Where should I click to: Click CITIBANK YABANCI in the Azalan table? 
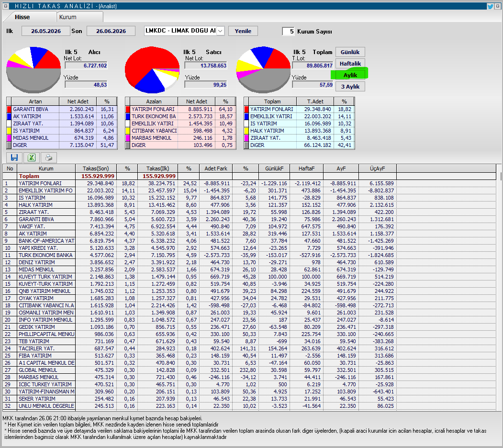tap(154, 131)
